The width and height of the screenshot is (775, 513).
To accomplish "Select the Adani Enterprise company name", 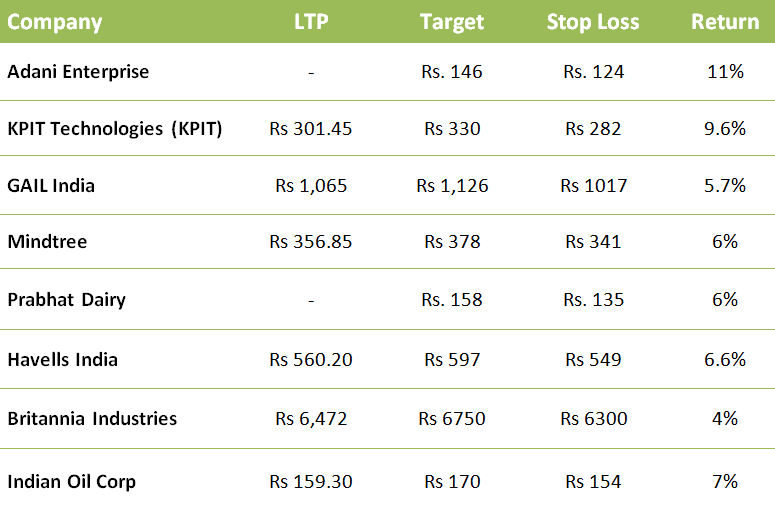I will (x=78, y=72).
